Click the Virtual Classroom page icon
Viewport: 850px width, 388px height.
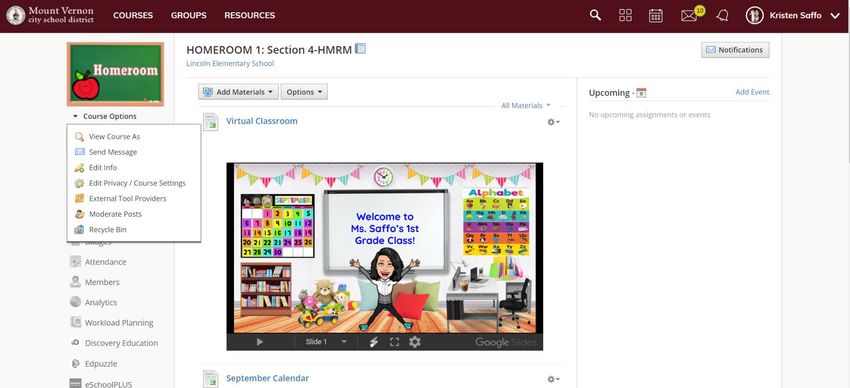click(x=210, y=122)
